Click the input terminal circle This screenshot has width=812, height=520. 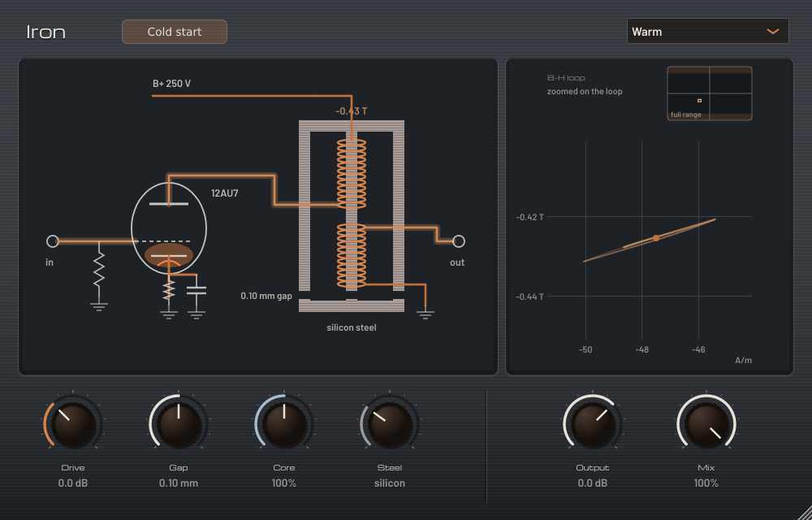point(53,241)
